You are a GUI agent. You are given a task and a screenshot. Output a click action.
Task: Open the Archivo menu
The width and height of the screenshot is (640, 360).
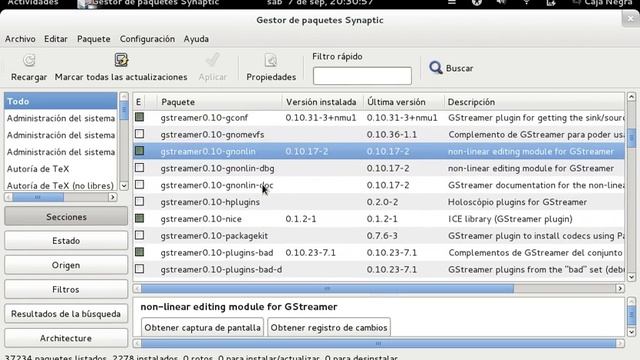coord(20,39)
